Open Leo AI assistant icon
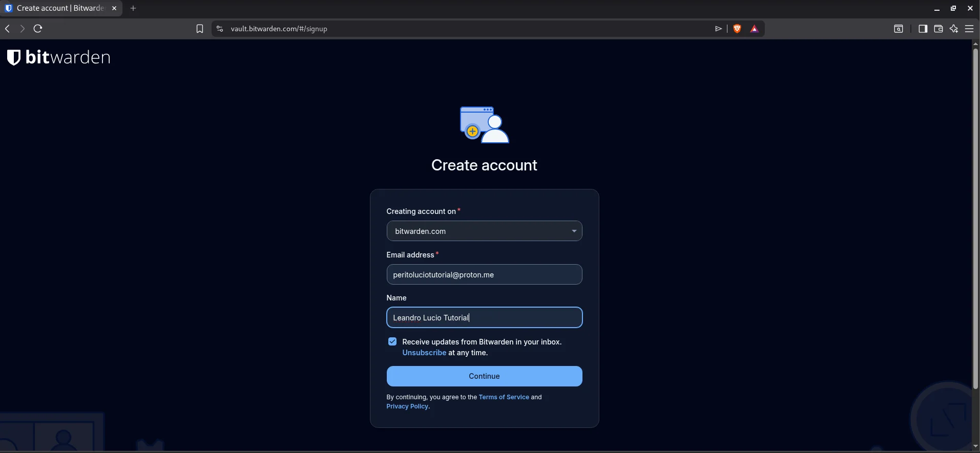The width and height of the screenshot is (980, 453). (954, 29)
